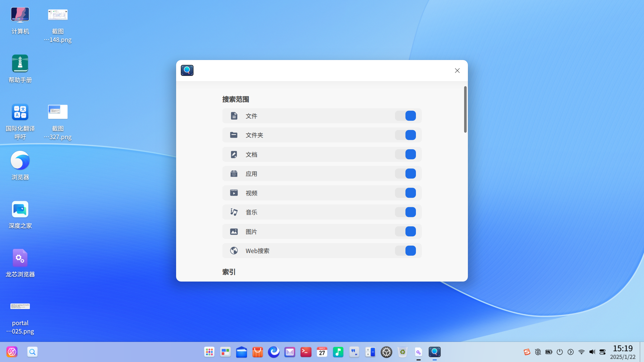Open the Trash in the dock
This screenshot has width=644, height=362.
402,352
